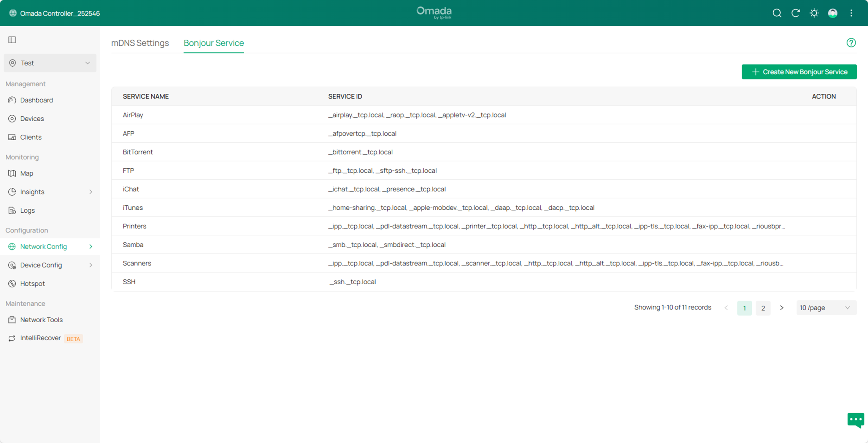
Task: Open the theme brightness icon
Action: click(x=814, y=13)
